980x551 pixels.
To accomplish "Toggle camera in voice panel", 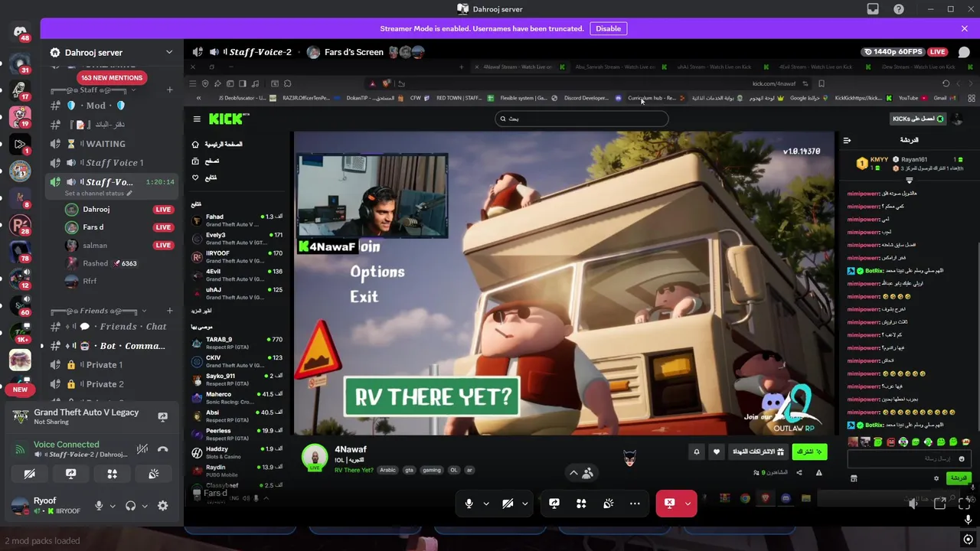I will point(29,474).
